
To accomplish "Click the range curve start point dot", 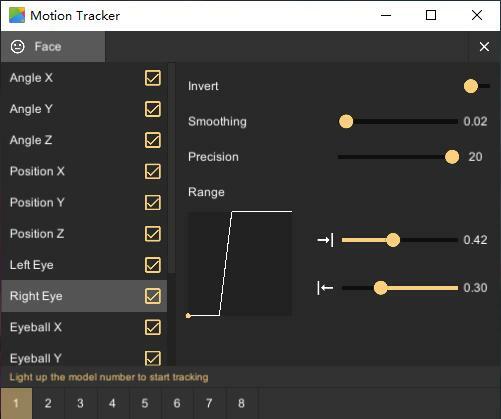I will point(188,315).
